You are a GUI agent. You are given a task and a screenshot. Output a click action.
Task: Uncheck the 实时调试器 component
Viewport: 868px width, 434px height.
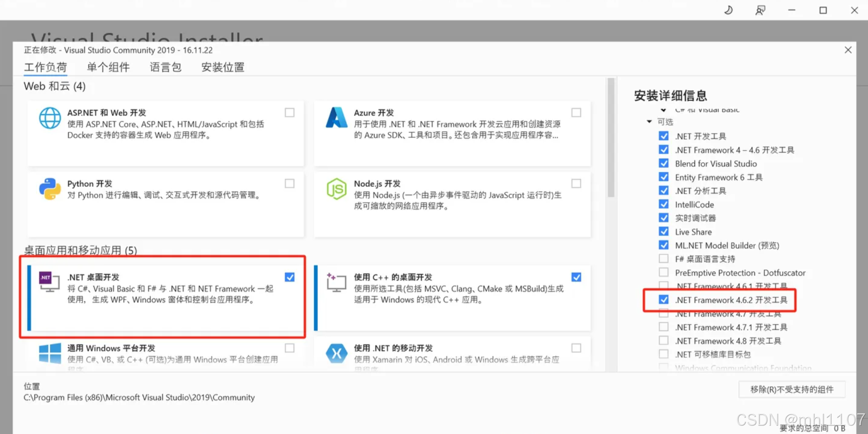tap(664, 218)
